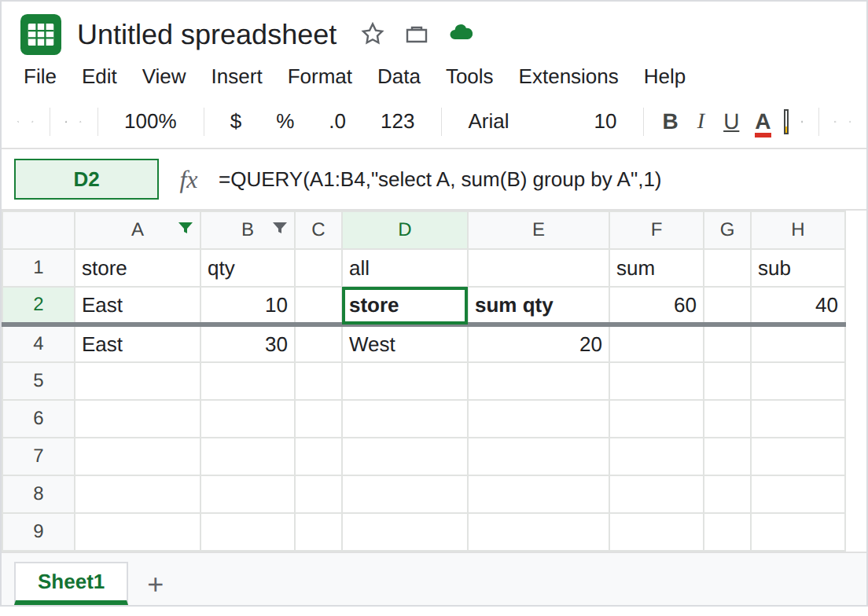
Task: Format as currency with dollar icon
Action: coord(236,121)
